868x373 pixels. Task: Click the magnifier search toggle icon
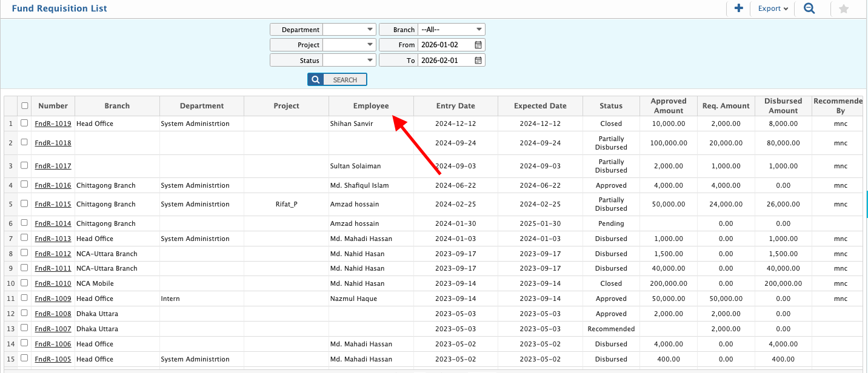809,8
